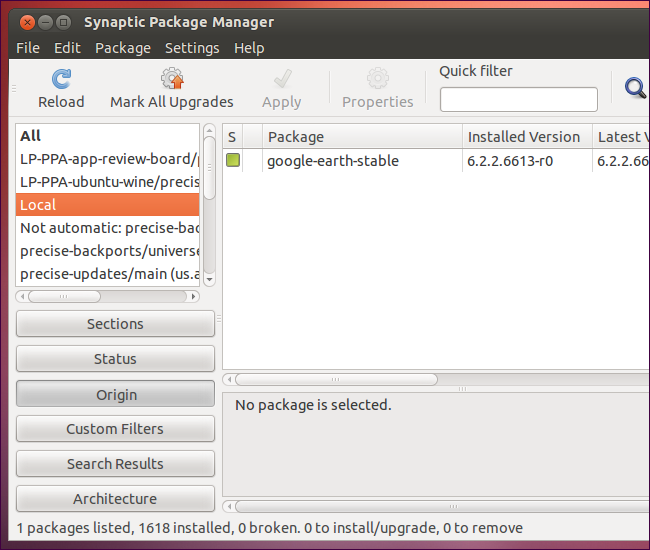
Task: Click the package list horizontal scrollbar
Action: 336,380
